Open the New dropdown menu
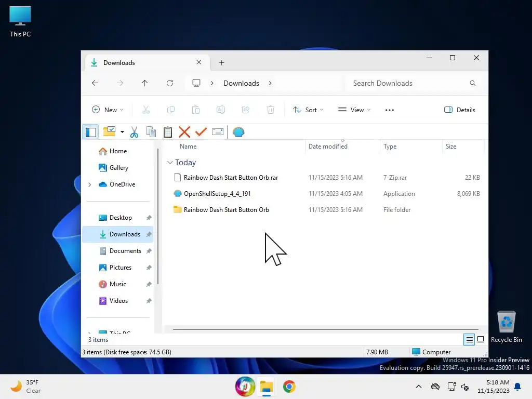 click(108, 110)
